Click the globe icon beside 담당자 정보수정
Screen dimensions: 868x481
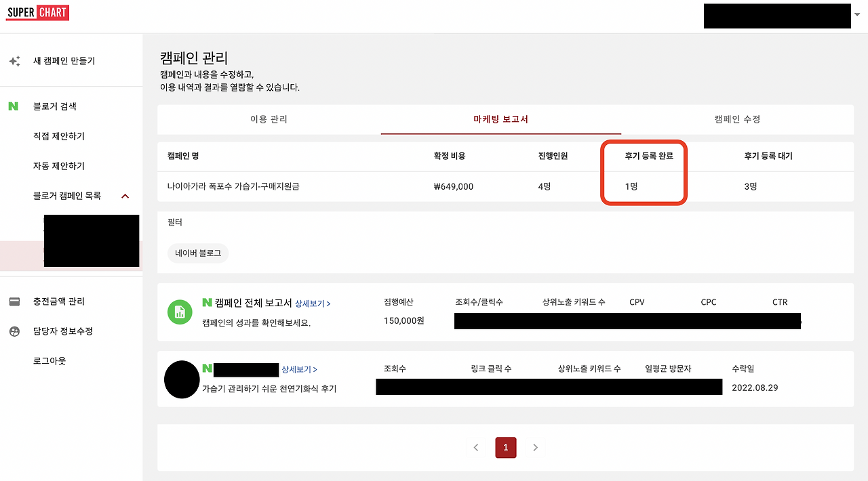point(14,331)
